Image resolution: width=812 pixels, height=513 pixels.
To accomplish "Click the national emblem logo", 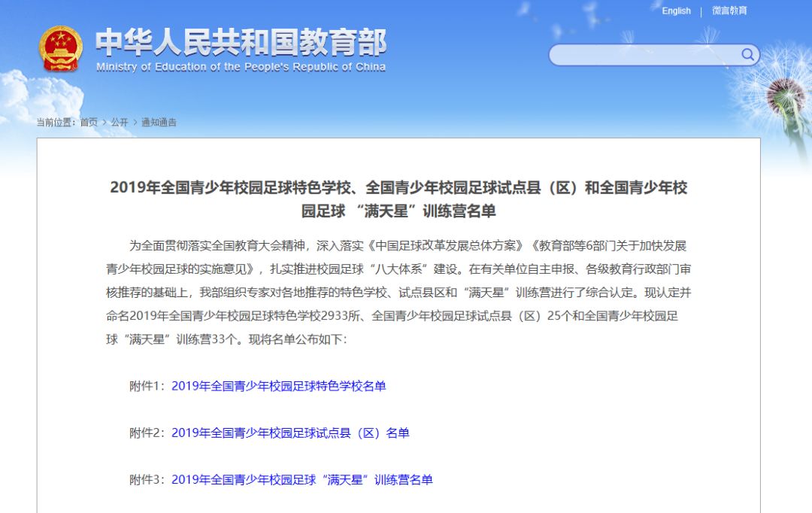I will (x=61, y=49).
